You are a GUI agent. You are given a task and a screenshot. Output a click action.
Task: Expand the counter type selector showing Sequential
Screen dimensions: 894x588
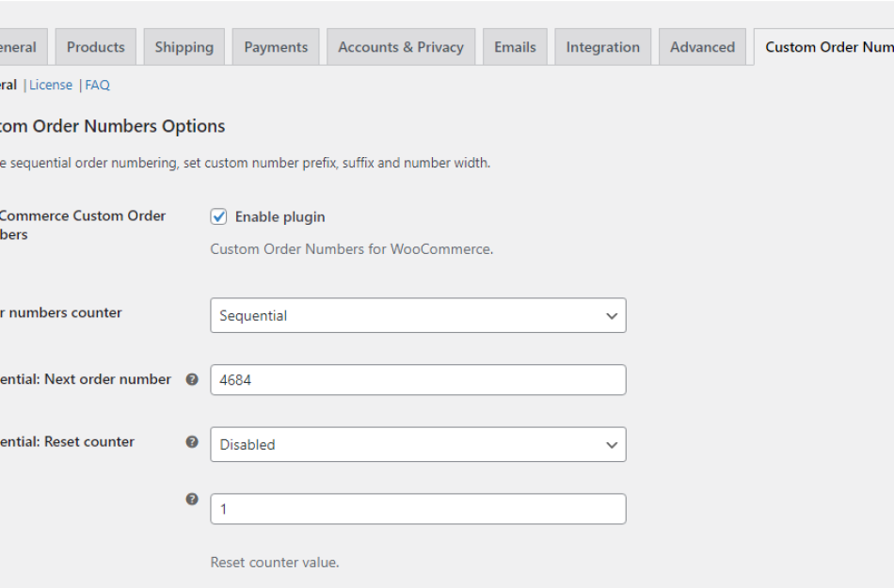pyautogui.click(x=417, y=315)
